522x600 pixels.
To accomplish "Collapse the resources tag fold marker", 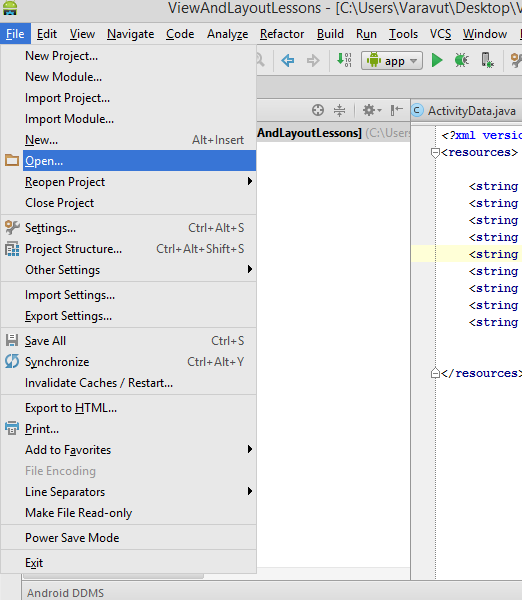I will tap(435, 153).
